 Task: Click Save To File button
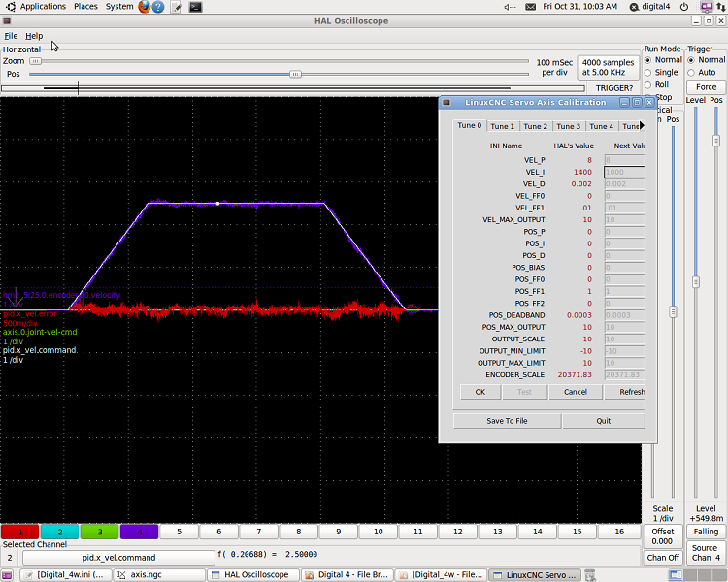pos(507,421)
